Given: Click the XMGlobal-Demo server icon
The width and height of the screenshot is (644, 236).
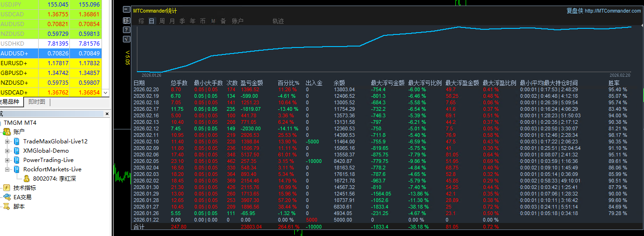Looking at the screenshot, I should click(x=17, y=151).
